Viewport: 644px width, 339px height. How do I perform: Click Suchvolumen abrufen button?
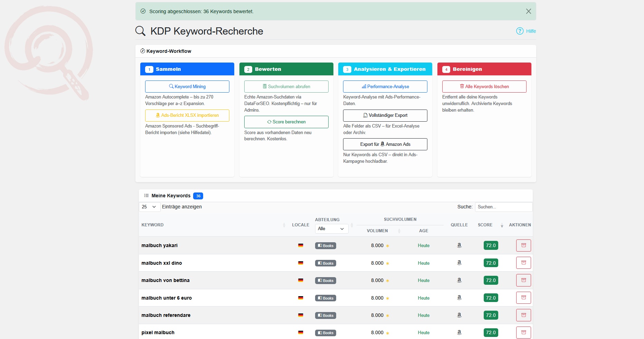286,86
